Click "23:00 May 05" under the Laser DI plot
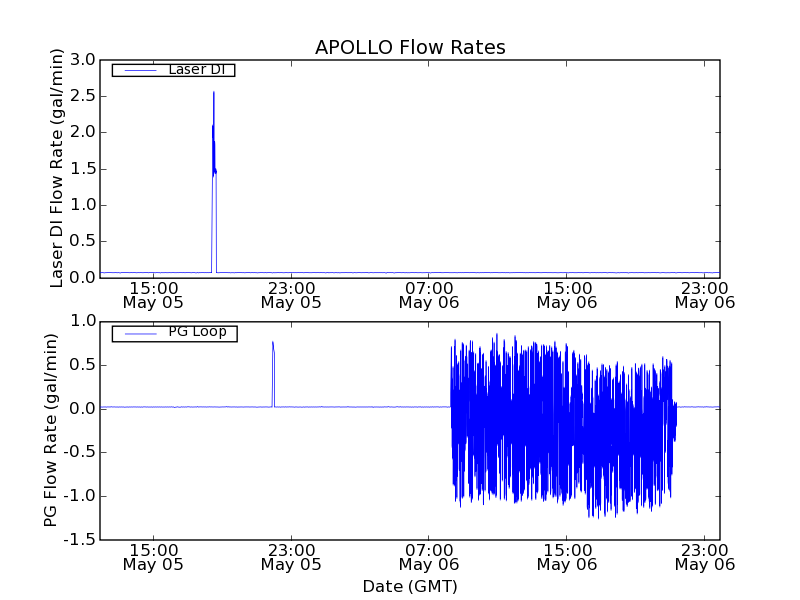 [x=291, y=295]
